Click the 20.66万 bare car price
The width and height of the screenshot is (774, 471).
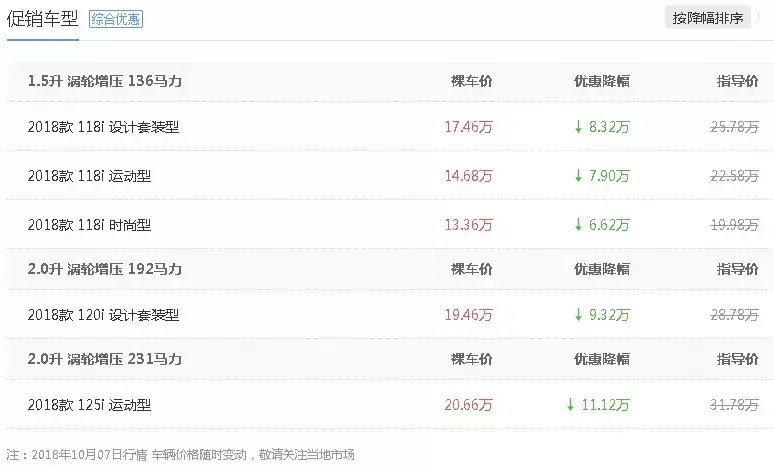pos(468,405)
